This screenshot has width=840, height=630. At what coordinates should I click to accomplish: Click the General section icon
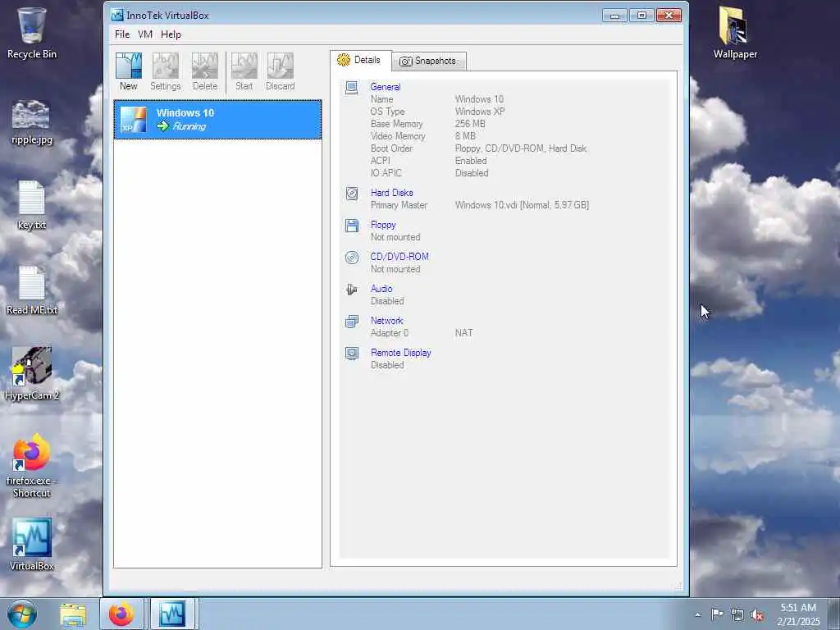(x=351, y=87)
